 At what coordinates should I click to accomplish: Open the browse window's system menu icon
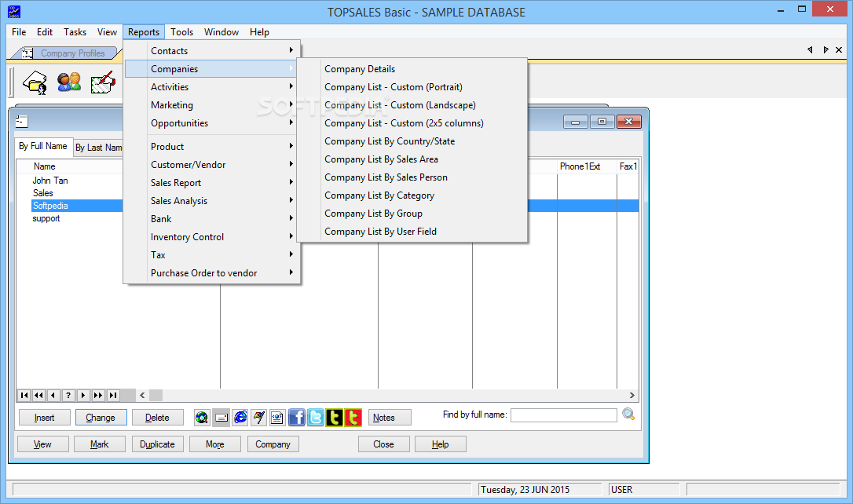point(22,121)
